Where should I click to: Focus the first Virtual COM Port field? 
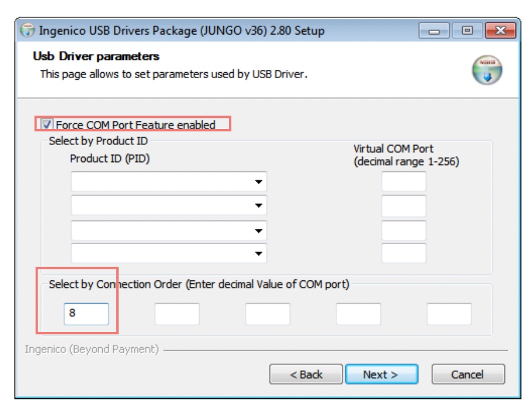pyautogui.click(x=404, y=182)
